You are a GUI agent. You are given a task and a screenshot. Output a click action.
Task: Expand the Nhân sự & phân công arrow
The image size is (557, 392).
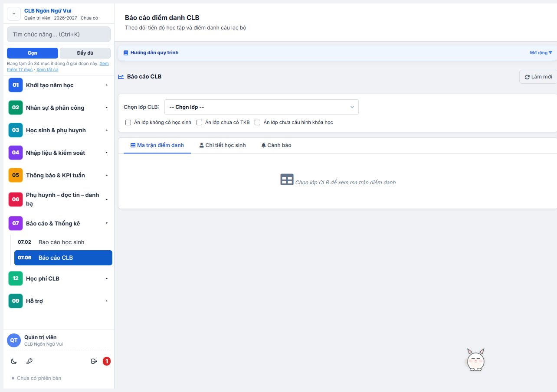point(107,108)
